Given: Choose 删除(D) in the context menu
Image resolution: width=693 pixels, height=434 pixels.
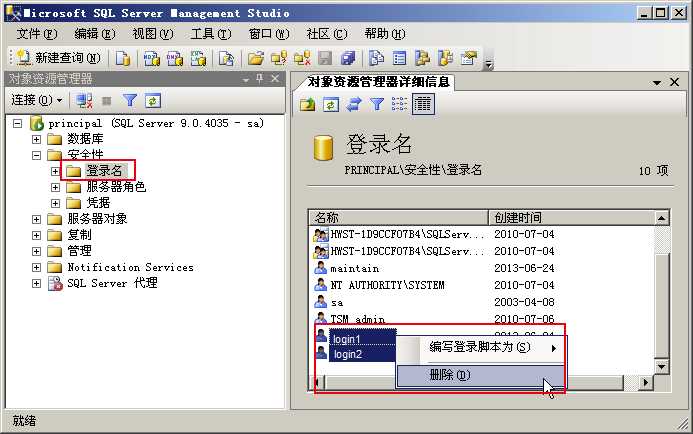Looking at the screenshot, I should 480,375.
